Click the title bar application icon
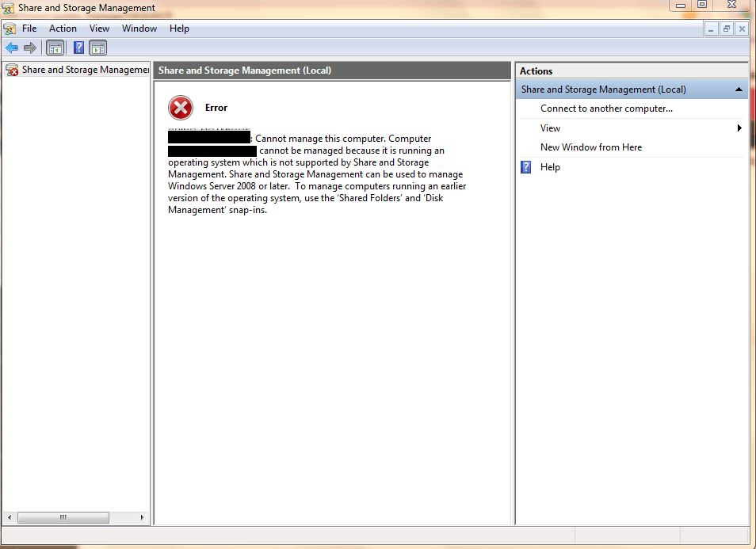756x549 pixels. (x=8, y=8)
